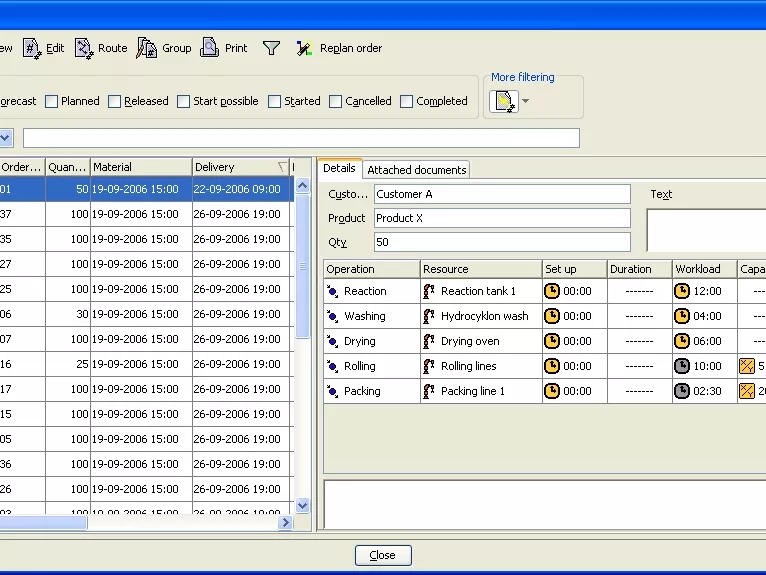Image resolution: width=766 pixels, height=575 pixels.
Task: Click the Hydrocyklon wash resource icon
Action: pyautogui.click(x=429, y=316)
